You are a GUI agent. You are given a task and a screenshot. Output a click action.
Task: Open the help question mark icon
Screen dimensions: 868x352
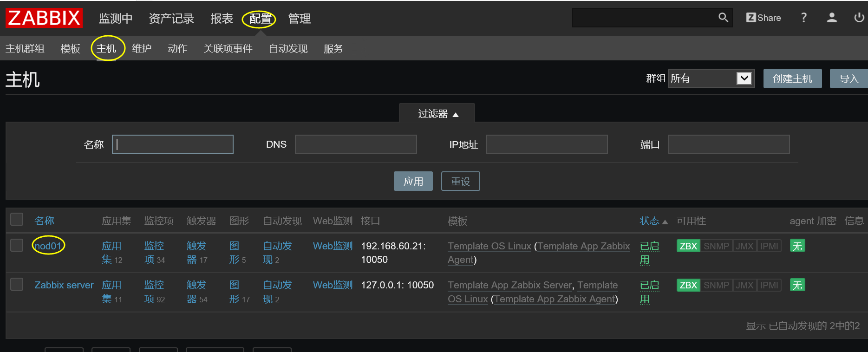(x=804, y=18)
